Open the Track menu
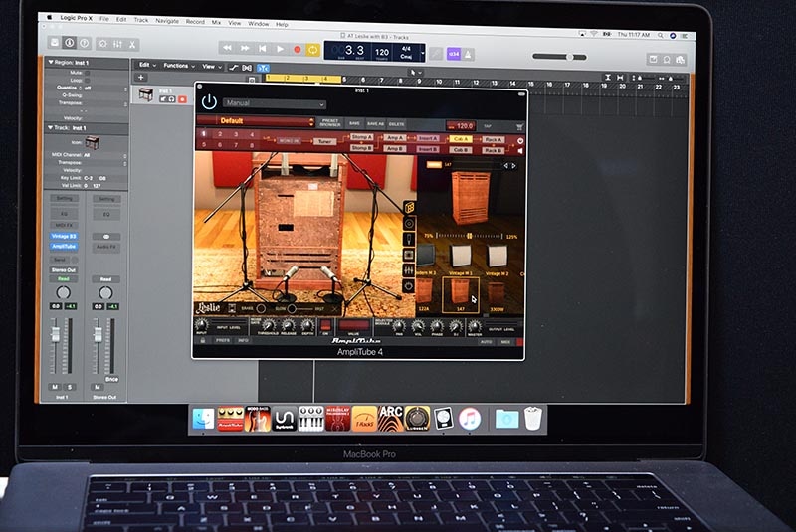The height and width of the screenshot is (532, 796). click(x=141, y=20)
